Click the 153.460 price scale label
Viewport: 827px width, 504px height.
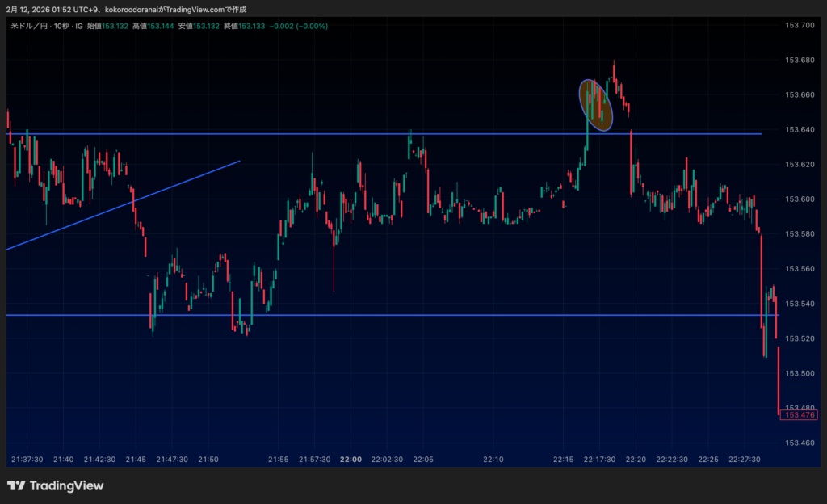pos(800,443)
